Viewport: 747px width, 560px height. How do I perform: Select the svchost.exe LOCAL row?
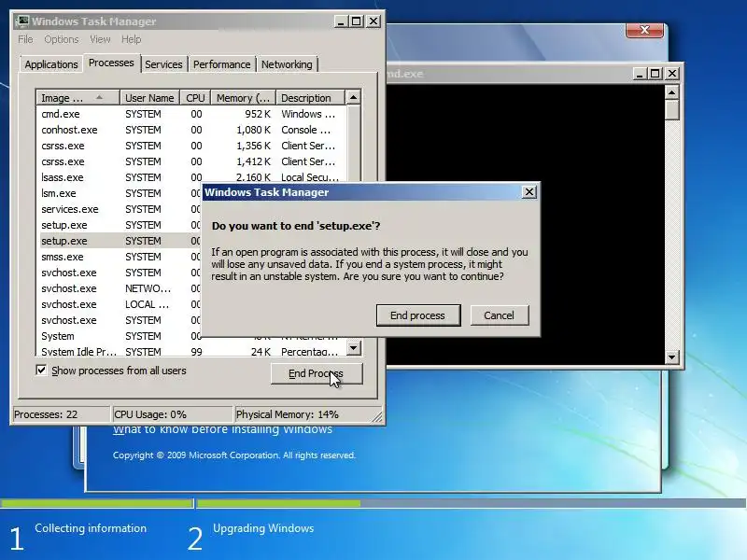pos(120,304)
